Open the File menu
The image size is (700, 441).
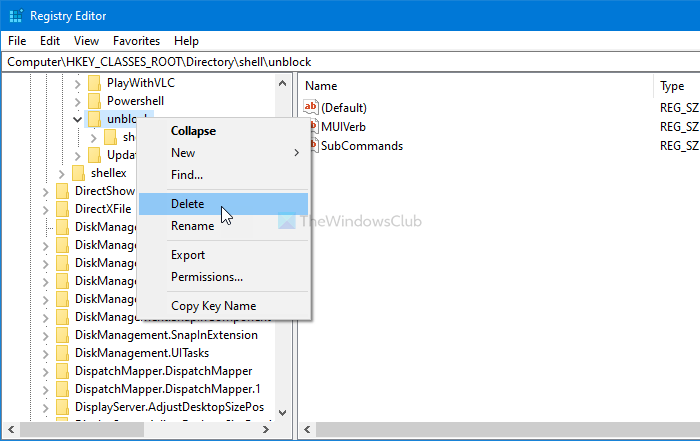pos(17,41)
